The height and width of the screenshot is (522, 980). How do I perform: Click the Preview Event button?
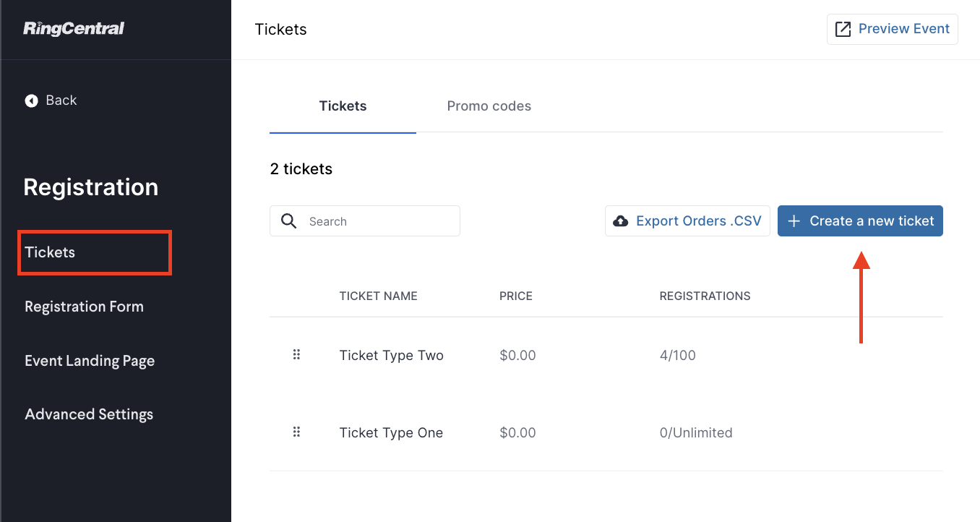click(x=893, y=30)
